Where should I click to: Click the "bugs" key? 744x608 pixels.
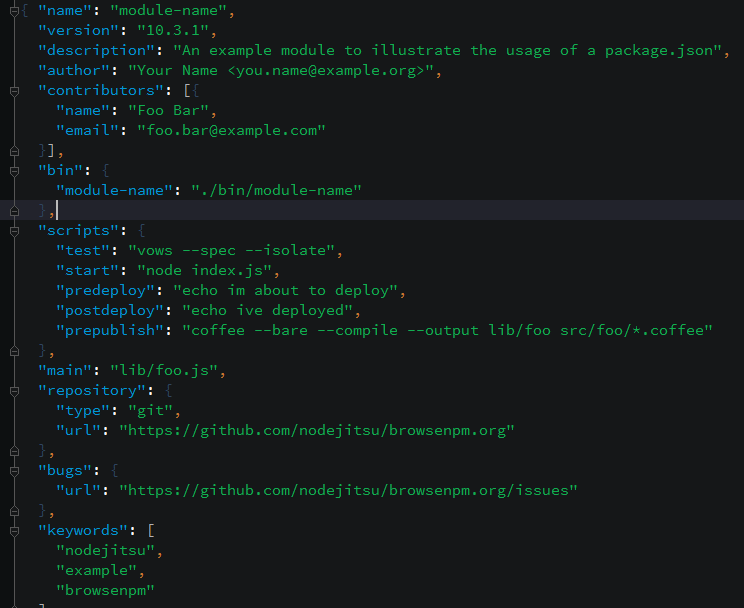click(65, 471)
